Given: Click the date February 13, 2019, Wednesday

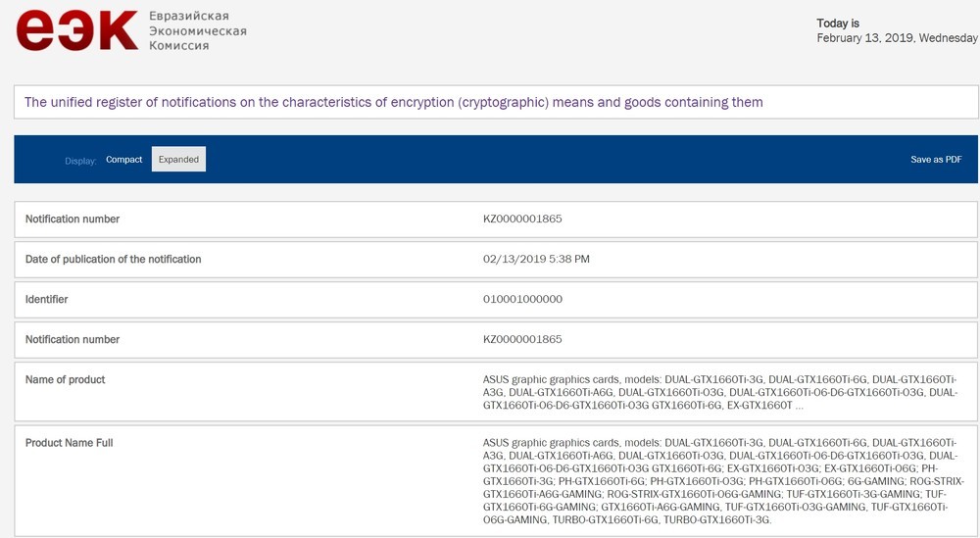Looking at the screenshot, I should click(897, 38).
